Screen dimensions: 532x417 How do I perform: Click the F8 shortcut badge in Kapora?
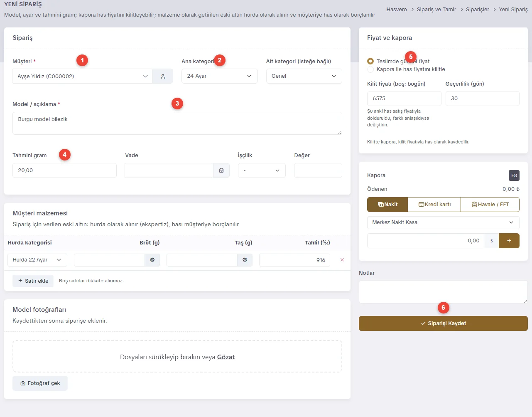pyautogui.click(x=514, y=175)
